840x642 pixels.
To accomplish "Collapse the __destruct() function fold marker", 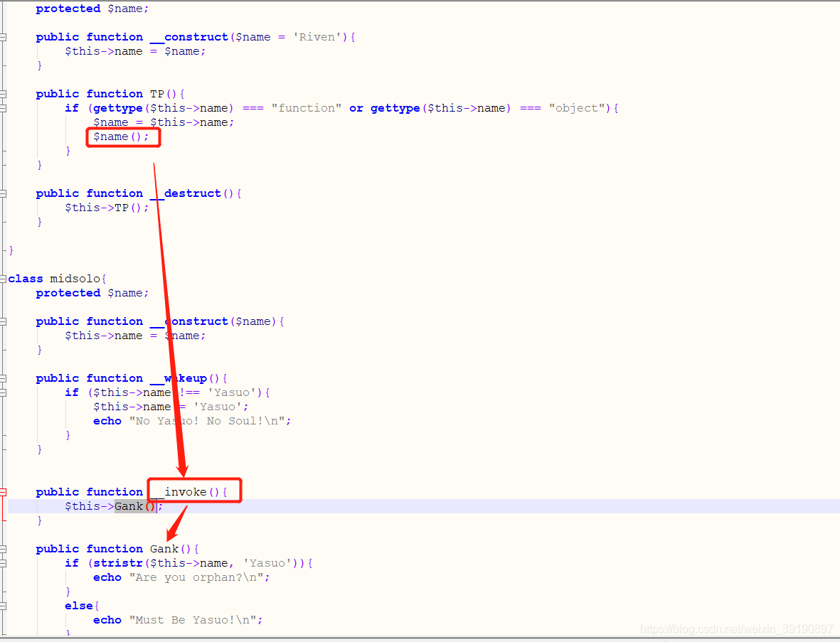I will [3, 194].
